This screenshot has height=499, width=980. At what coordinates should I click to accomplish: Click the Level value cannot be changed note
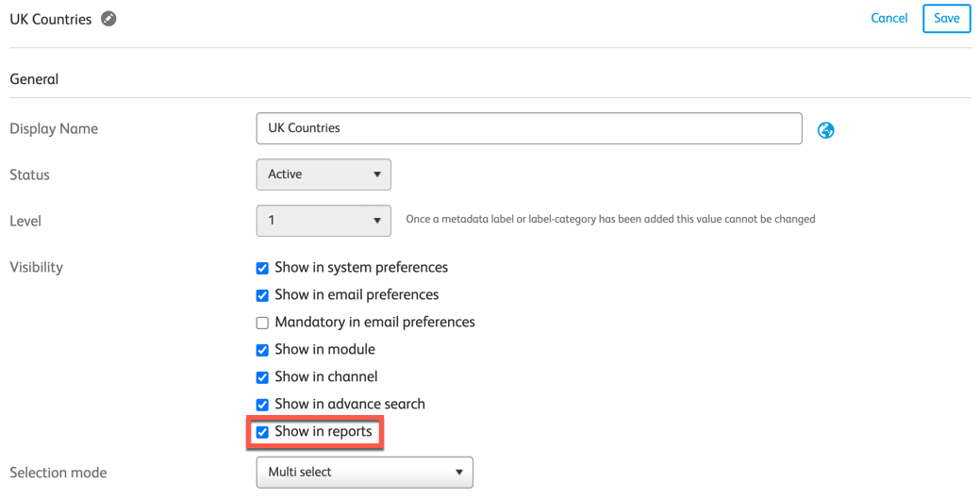tap(610, 220)
